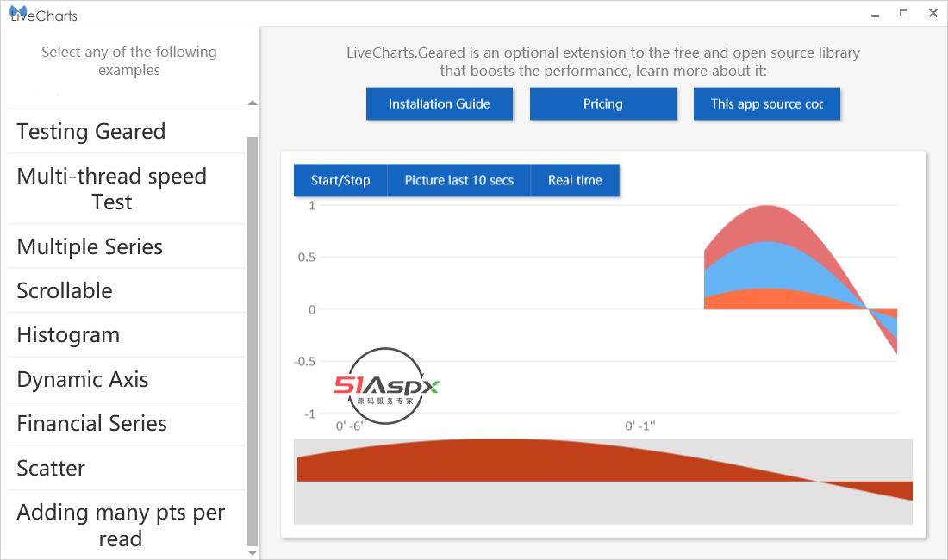Click the sidebar scroll up arrow

(253, 103)
